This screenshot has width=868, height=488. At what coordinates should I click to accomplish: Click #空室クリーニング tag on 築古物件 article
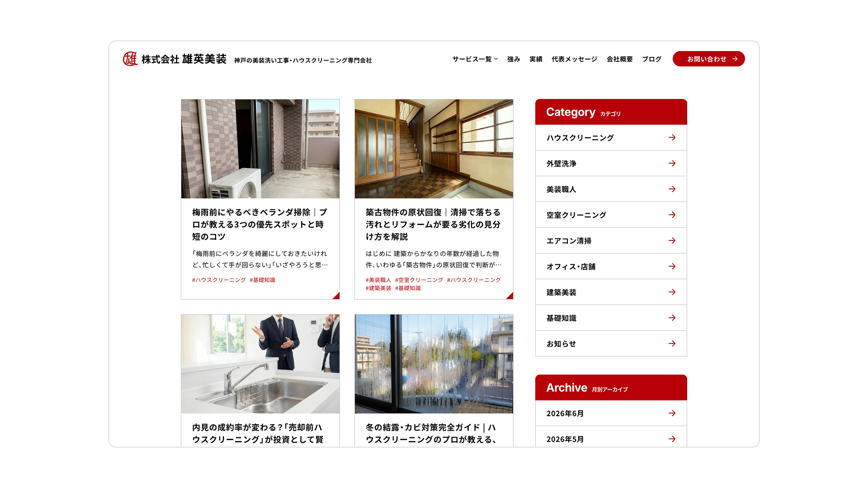tap(419, 280)
